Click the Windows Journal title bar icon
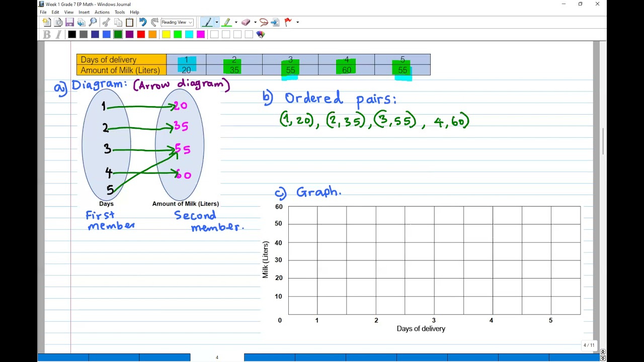This screenshot has height=362, width=644. point(41,4)
